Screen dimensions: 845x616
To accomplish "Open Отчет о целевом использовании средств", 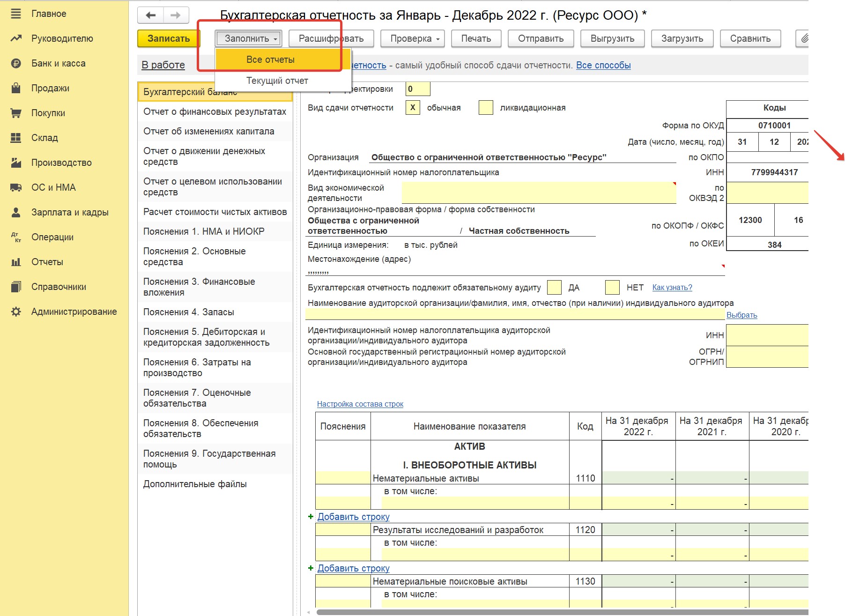I will (215, 187).
